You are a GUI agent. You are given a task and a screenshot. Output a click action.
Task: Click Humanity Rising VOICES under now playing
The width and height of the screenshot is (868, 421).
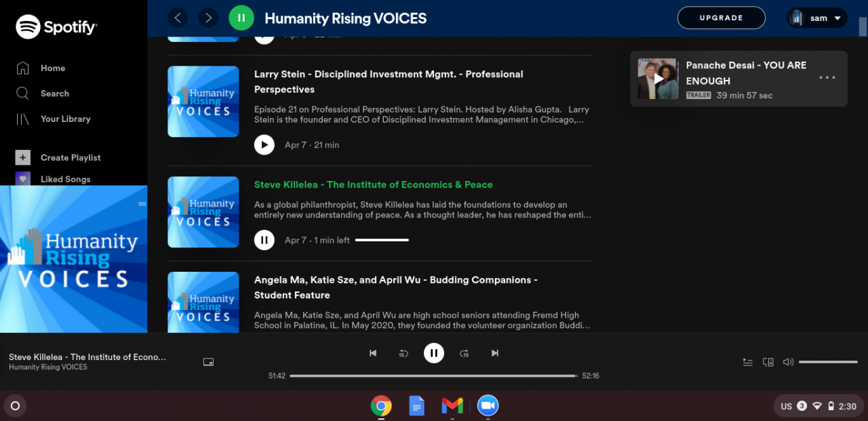[x=48, y=367]
